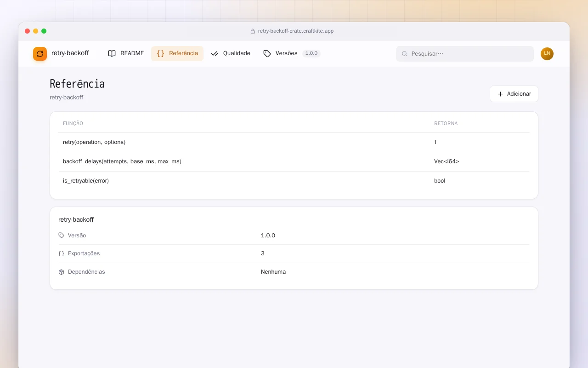Click the Exportações value 3
This screenshot has height=368, width=588.
pyautogui.click(x=263, y=253)
